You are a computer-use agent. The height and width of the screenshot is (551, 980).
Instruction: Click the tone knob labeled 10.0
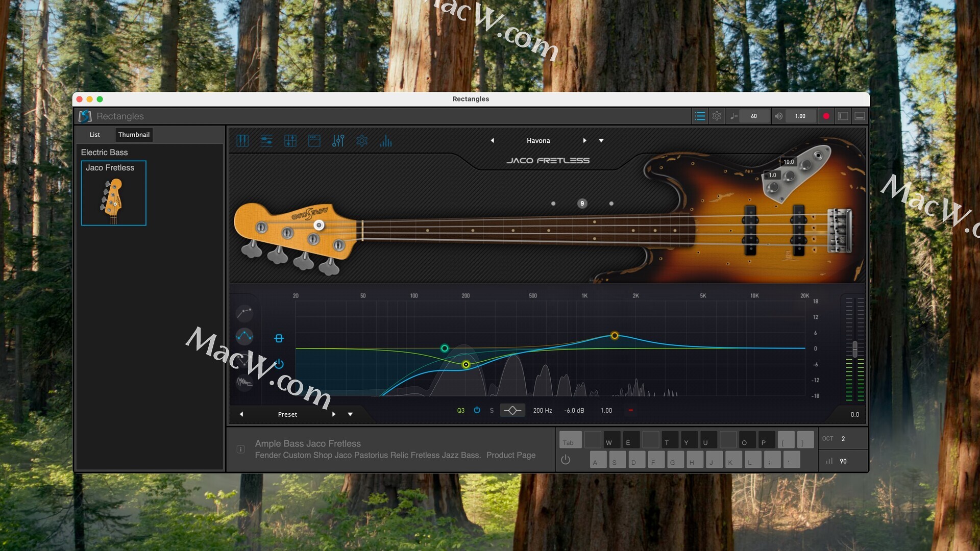coord(806,165)
